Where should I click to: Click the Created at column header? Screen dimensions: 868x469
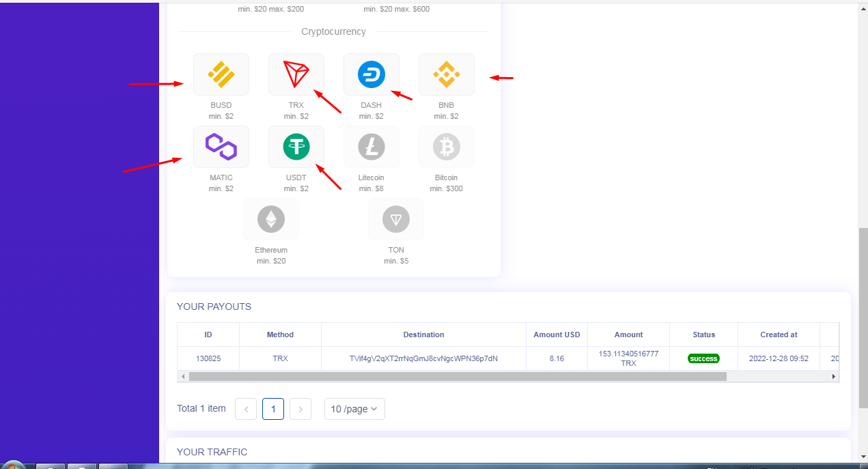pyautogui.click(x=779, y=335)
